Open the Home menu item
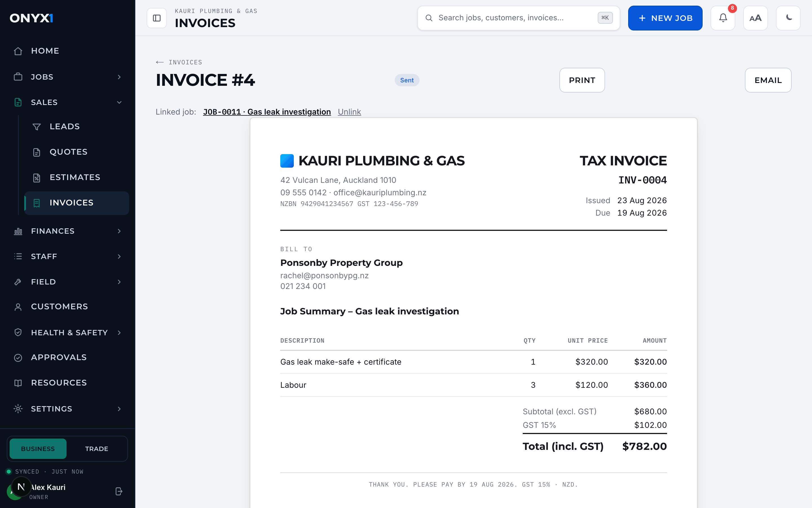This screenshot has height=508, width=812. [x=67, y=51]
